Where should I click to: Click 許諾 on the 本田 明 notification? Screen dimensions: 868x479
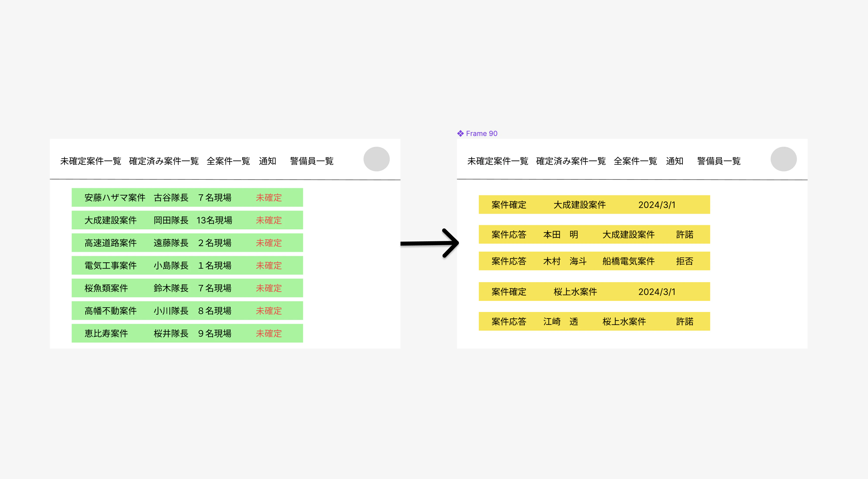[685, 234]
